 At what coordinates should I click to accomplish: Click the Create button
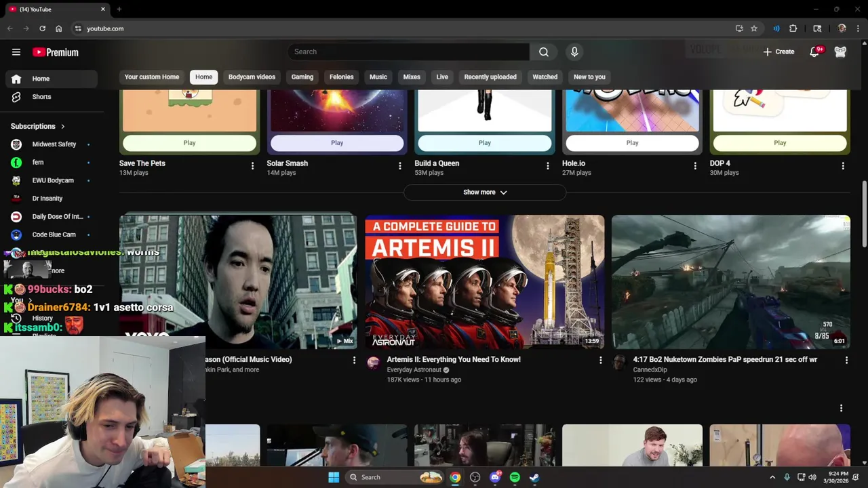778,52
